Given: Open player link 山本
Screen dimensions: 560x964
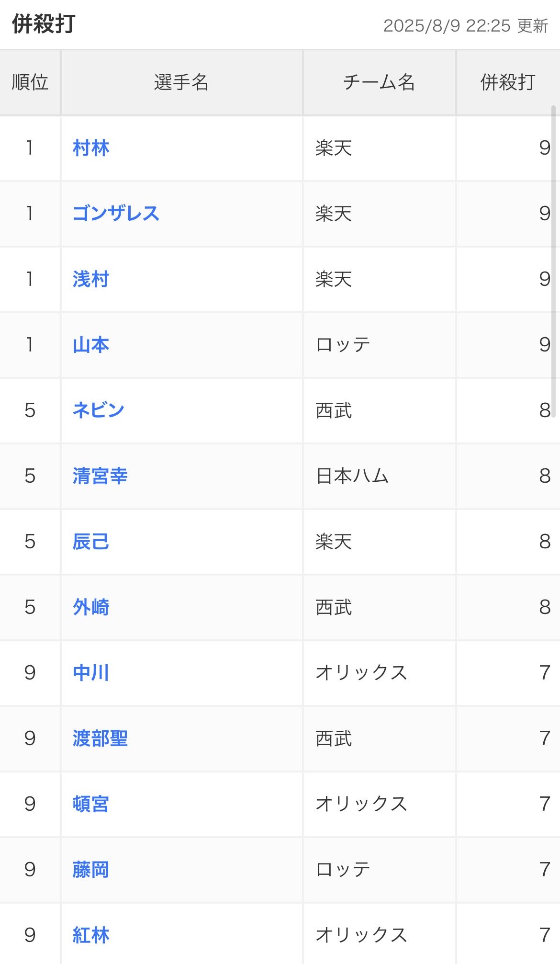Looking at the screenshot, I should [x=91, y=345].
